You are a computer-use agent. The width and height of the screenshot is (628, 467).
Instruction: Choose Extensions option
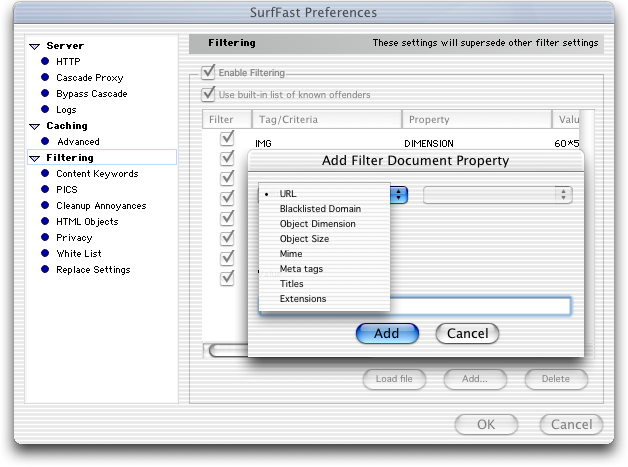[324, 299]
